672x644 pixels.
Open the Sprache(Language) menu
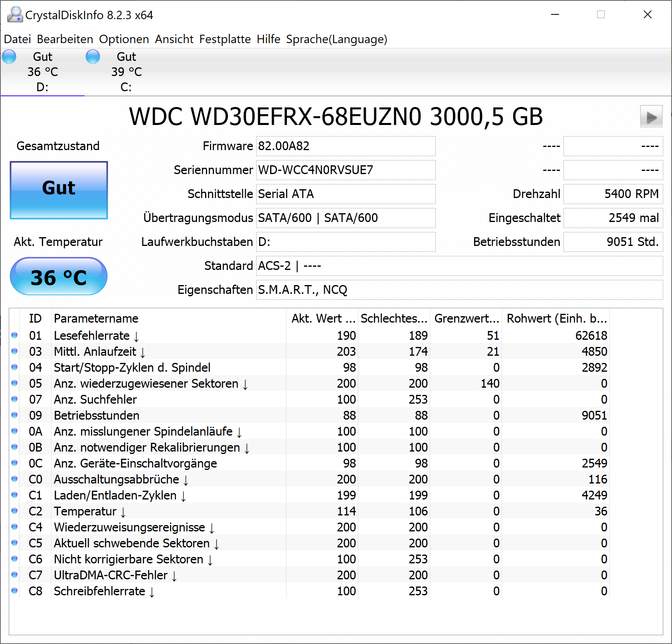coord(337,39)
